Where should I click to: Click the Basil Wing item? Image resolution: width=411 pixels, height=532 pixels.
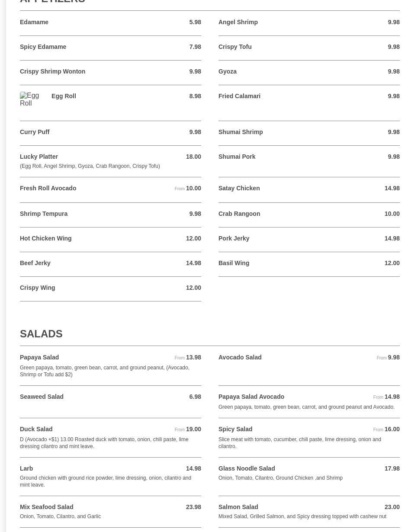tap(234, 263)
